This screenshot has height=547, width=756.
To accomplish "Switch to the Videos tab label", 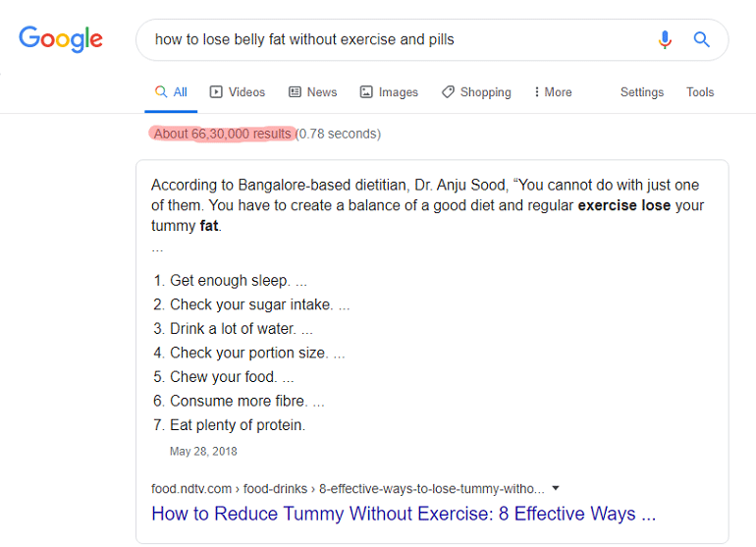I will click(246, 92).
